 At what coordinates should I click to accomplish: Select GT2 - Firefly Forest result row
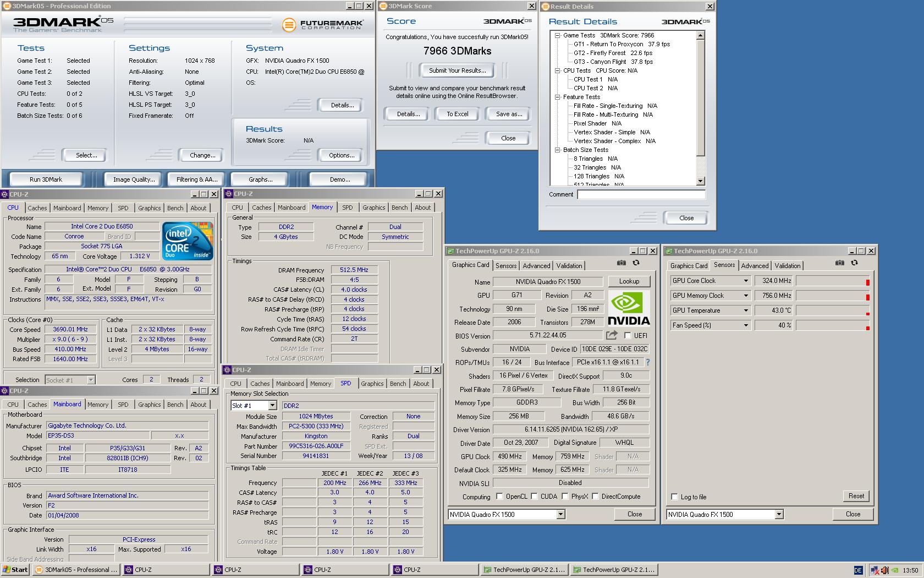[x=613, y=53]
